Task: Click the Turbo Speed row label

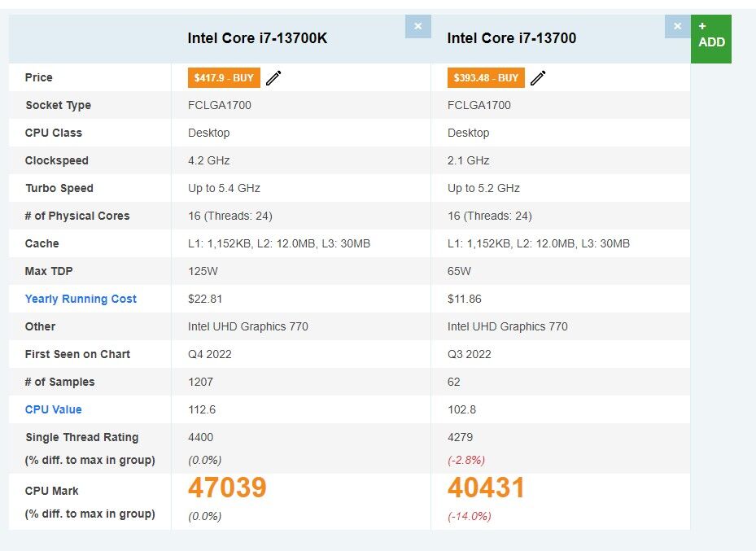Action: click(59, 188)
